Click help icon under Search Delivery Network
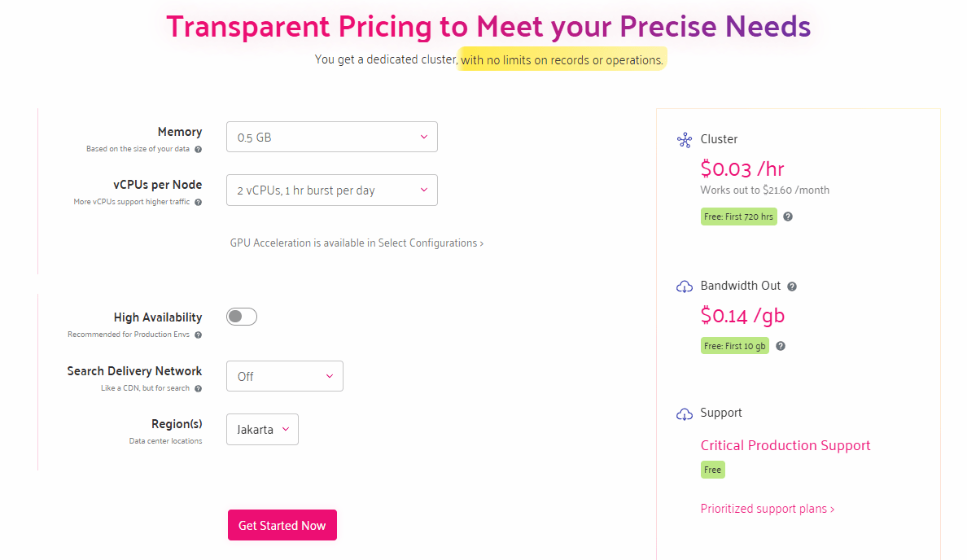 pos(198,388)
